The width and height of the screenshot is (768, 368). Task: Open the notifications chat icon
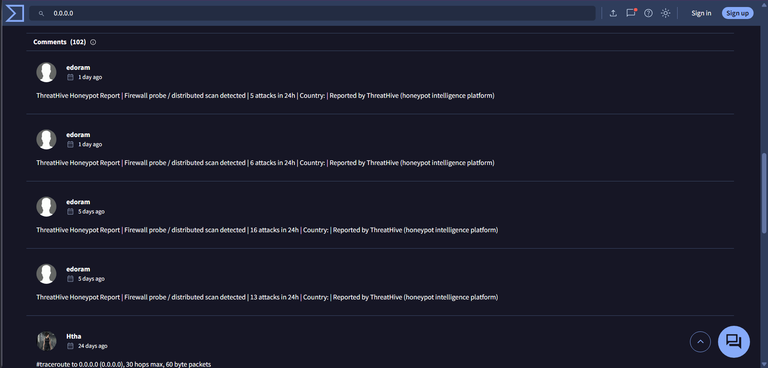click(631, 13)
